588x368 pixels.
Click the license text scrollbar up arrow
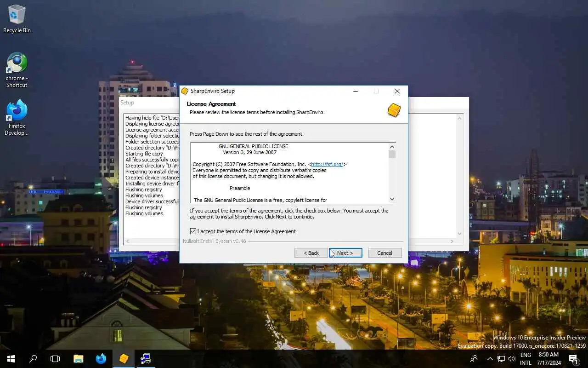click(x=392, y=146)
